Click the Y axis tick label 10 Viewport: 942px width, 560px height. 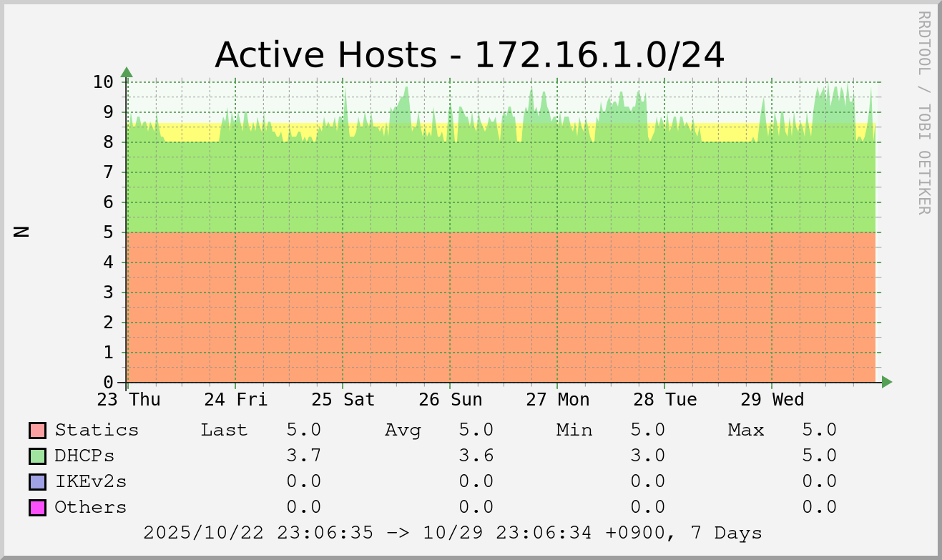point(103,82)
